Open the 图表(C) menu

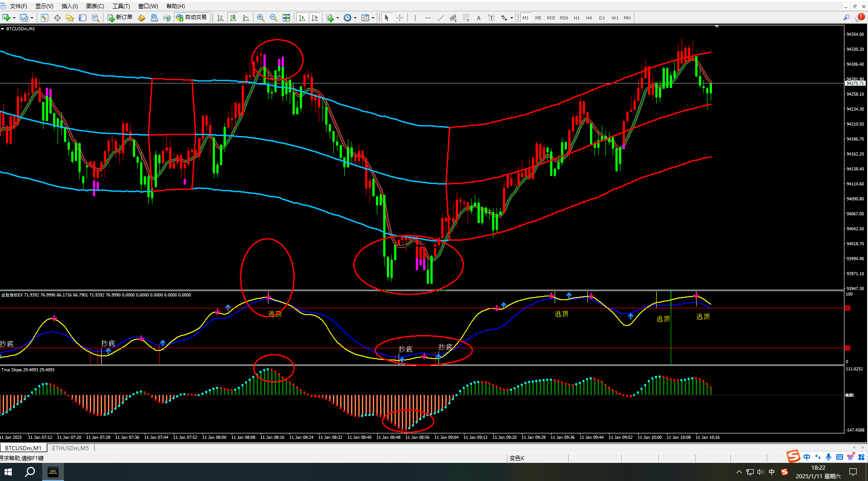click(x=95, y=6)
